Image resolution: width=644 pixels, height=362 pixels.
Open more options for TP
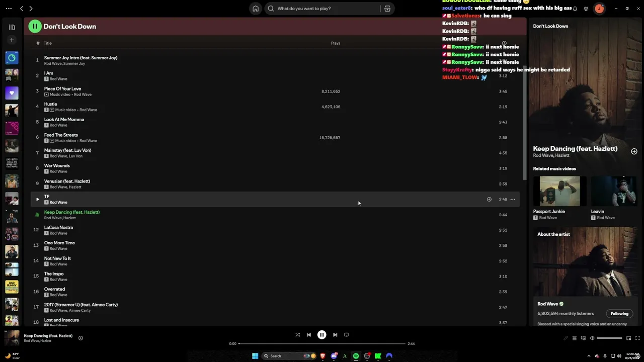(513, 199)
